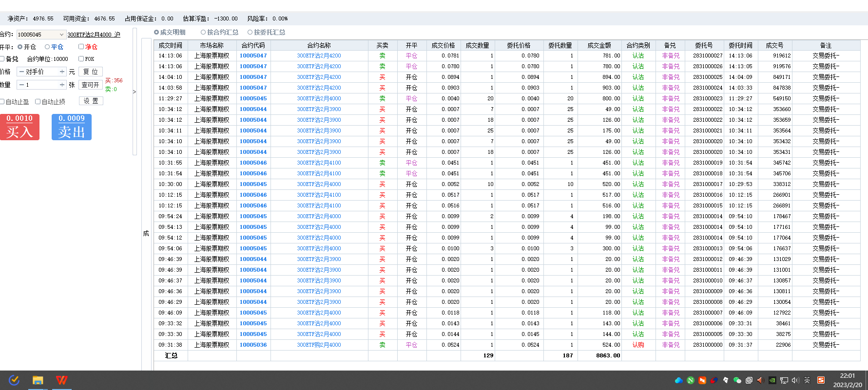Click the plus icon in the 价格 field
The image size is (868, 390).
[x=62, y=72]
